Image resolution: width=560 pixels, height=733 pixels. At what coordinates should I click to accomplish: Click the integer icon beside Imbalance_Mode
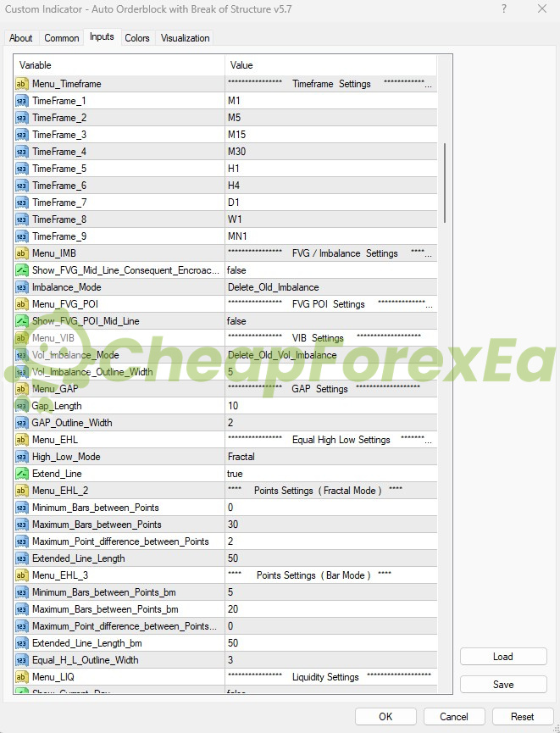click(21, 287)
